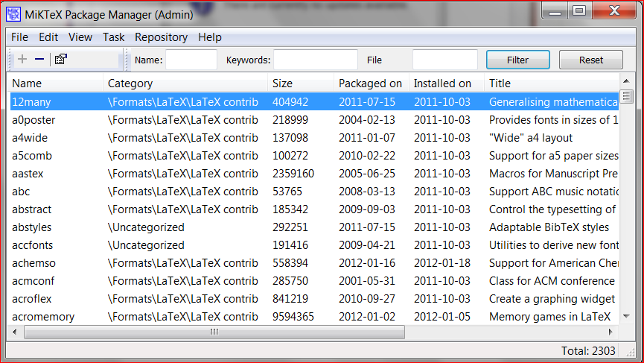The width and height of the screenshot is (644, 363).
Task: Select the a4wide package row
Action: click(x=314, y=138)
